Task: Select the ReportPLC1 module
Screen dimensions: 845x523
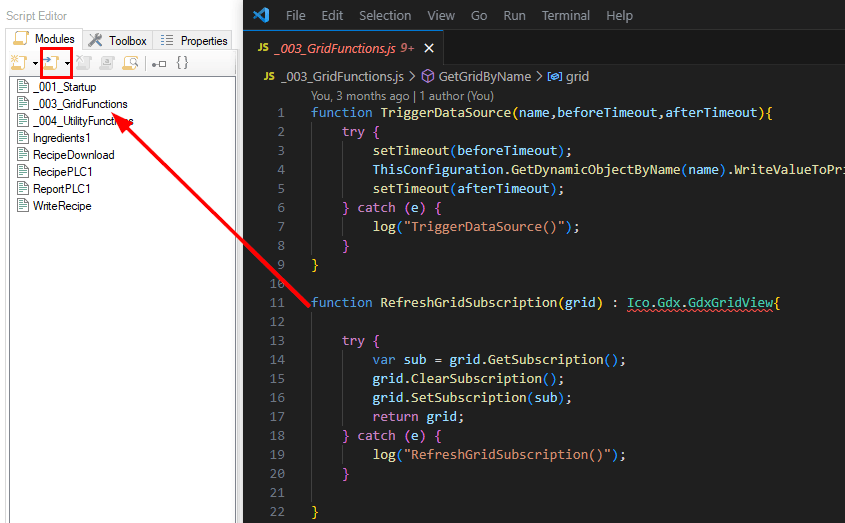Action: [61, 189]
